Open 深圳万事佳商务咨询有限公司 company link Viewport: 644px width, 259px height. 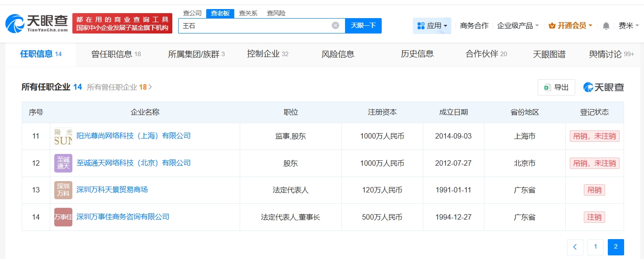pos(123,217)
